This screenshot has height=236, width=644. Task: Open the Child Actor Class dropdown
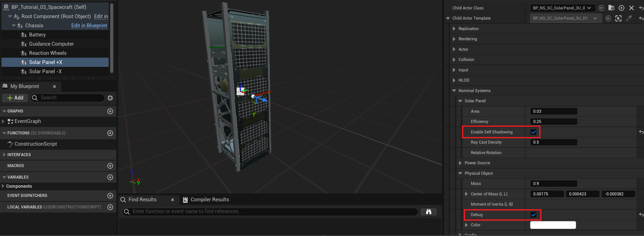pyautogui.click(x=562, y=8)
